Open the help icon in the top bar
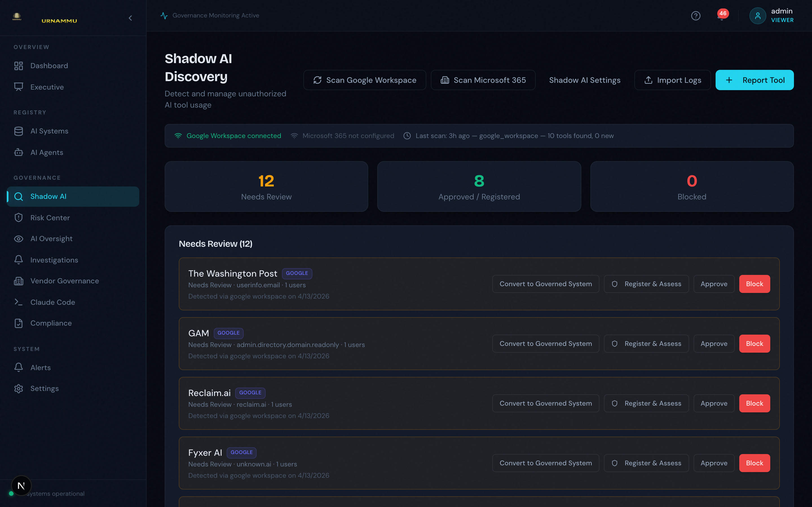 point(696,15)
